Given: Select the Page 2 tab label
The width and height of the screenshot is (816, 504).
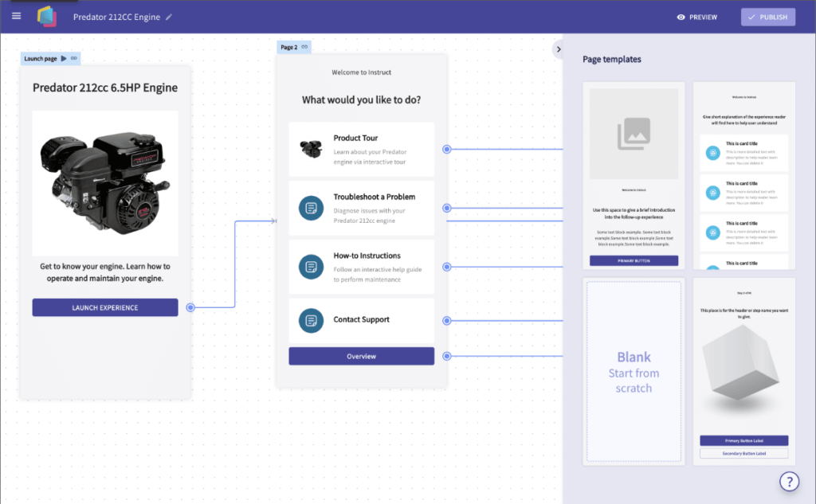Looking at the screenshot, I should click(x=288, y=47).
